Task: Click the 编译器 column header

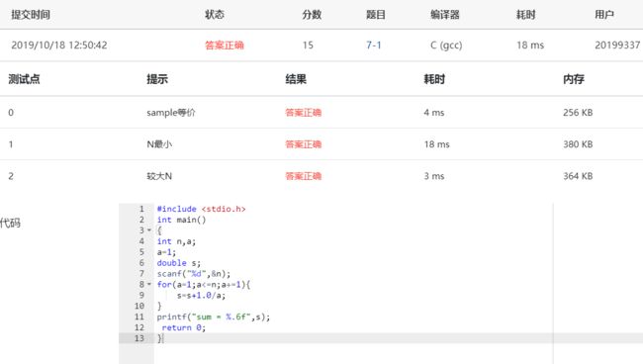Action: [445, 15]
